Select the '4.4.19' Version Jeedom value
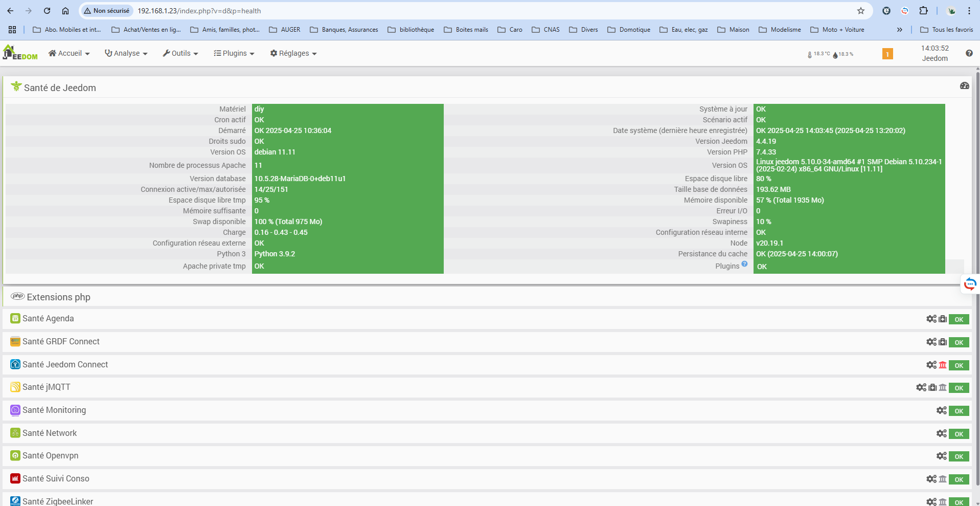This screenshot has height=506, width=980. [x=766, y=141]
